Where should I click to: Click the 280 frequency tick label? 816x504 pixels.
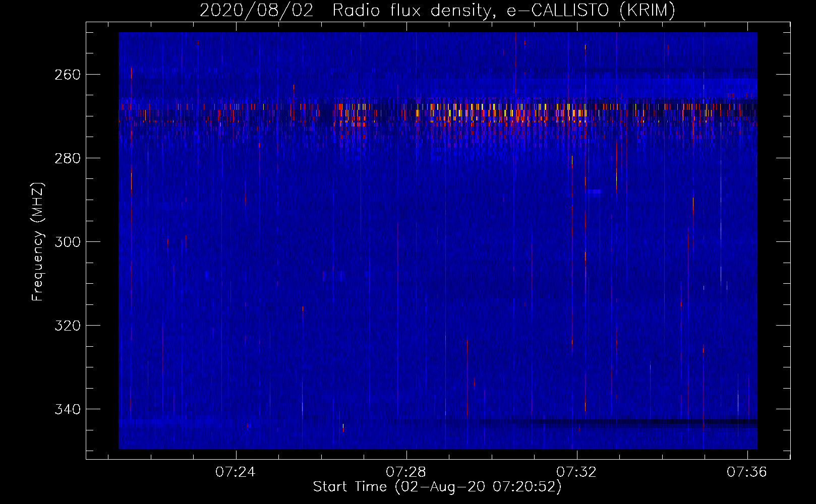pos(68,158)
